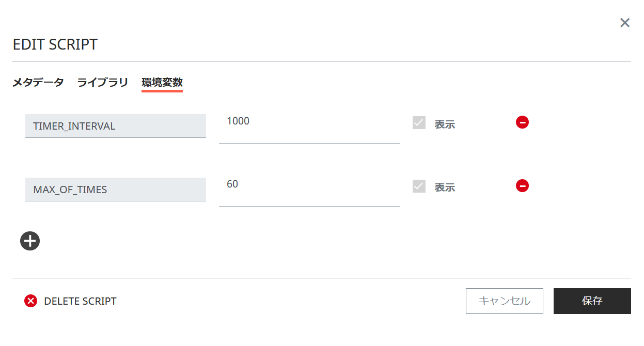Viewport: 644px width, 346px height.
Task: Click the red X icon next to DELETE SCRIPT
Action: [30, 301]
